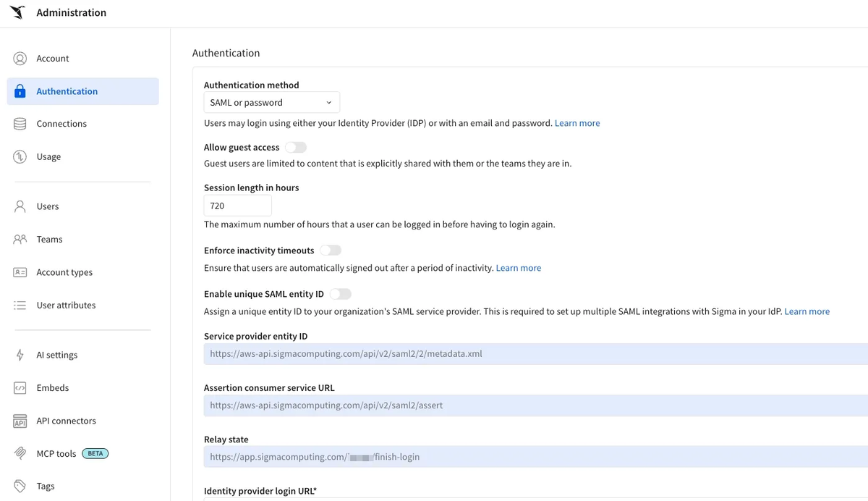Toggle the Allow guest access switch

coord(295,147)
